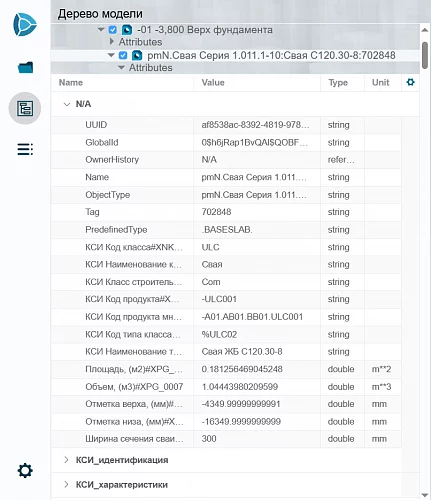Click the value 'ULC'
The width and height of the screenshot is (431, 500).
[210, 247]
